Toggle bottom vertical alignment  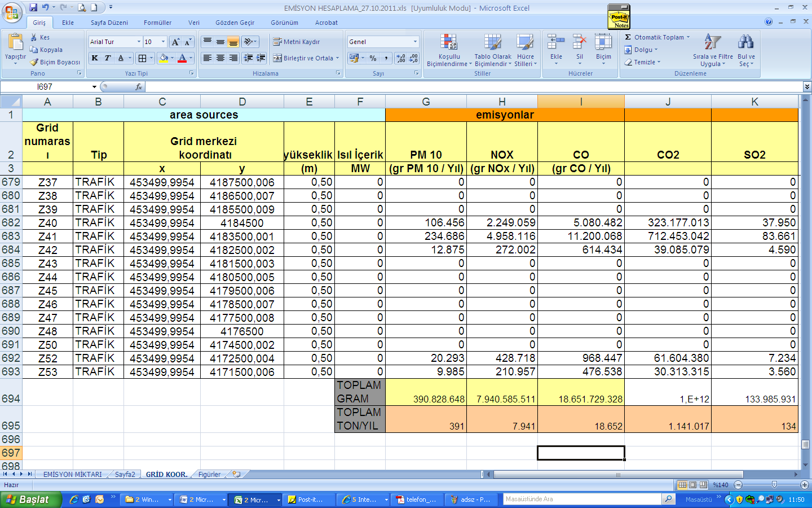(233, 42)
